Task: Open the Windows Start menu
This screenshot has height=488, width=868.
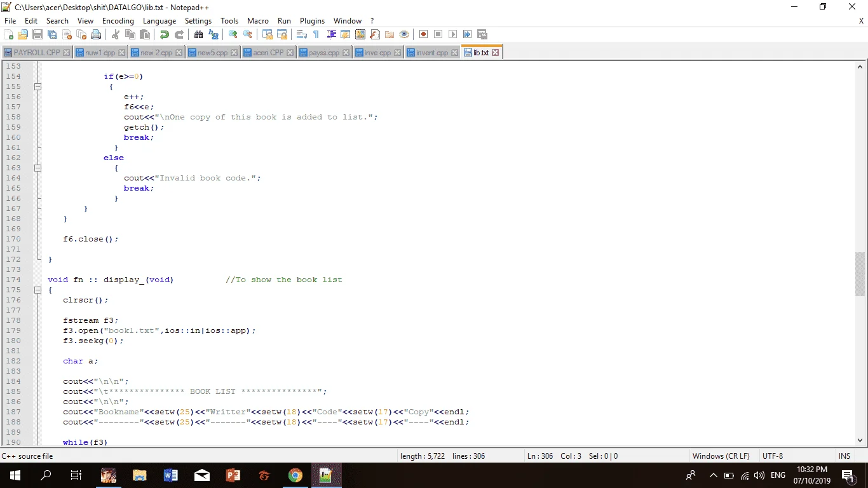Action: (15, 475)
